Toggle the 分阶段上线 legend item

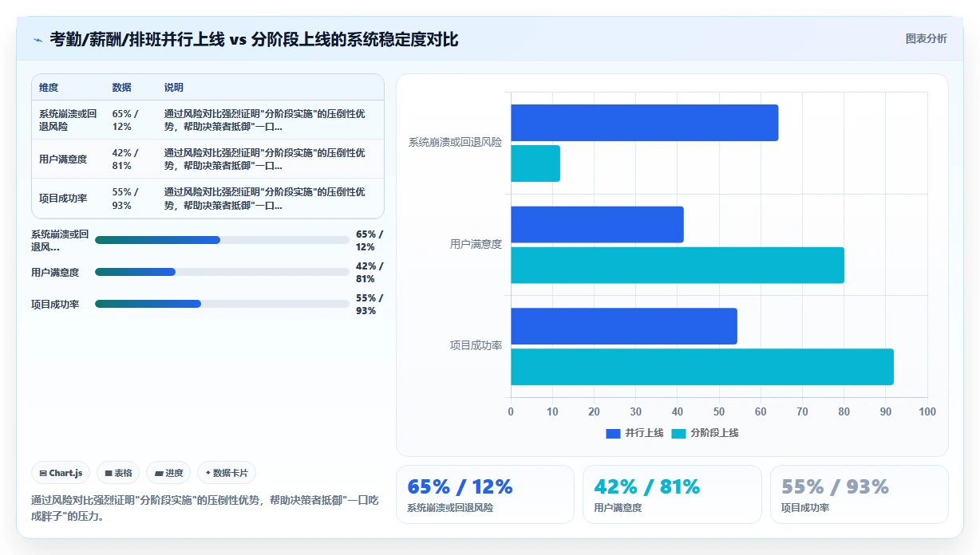pyautogui.click(x=705, y=433)
